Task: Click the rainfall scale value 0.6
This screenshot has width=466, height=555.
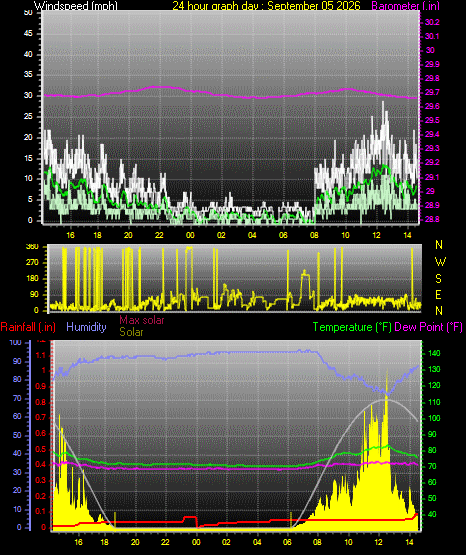Action: [x=41, y=433]
